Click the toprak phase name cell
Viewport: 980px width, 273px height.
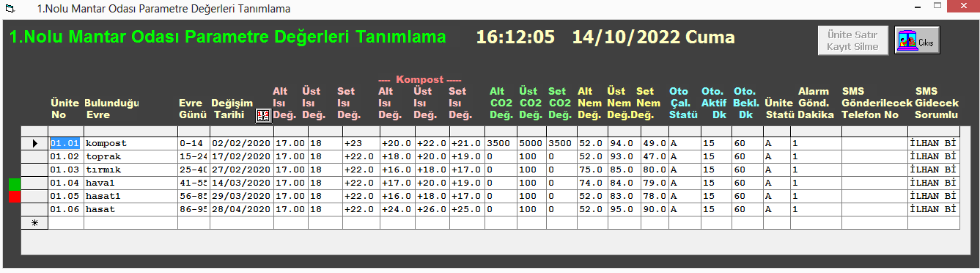(x=130, y=156)
